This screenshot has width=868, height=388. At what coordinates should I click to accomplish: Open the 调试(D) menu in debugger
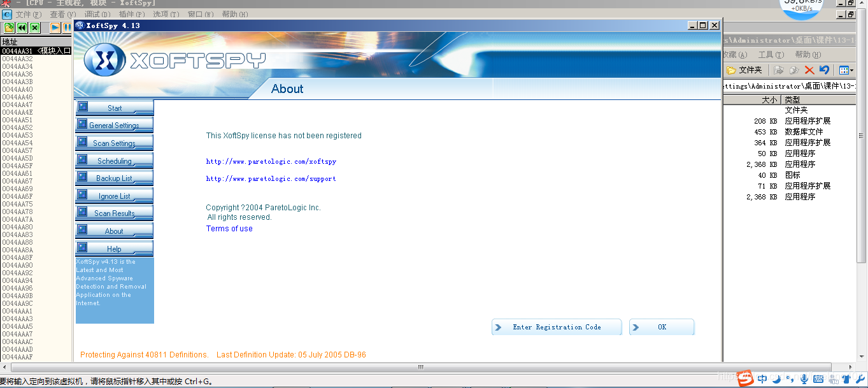coord(97,14)
